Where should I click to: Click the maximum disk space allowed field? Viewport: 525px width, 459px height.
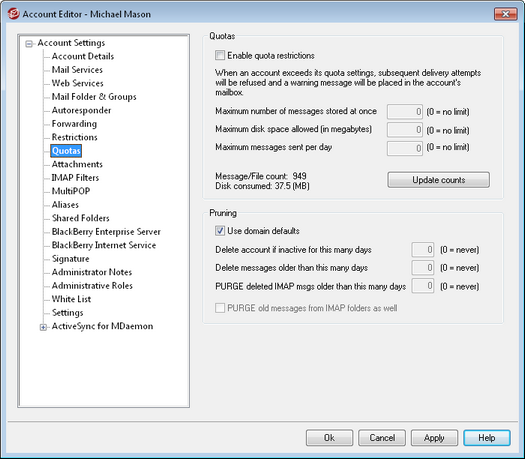[405, 130]
